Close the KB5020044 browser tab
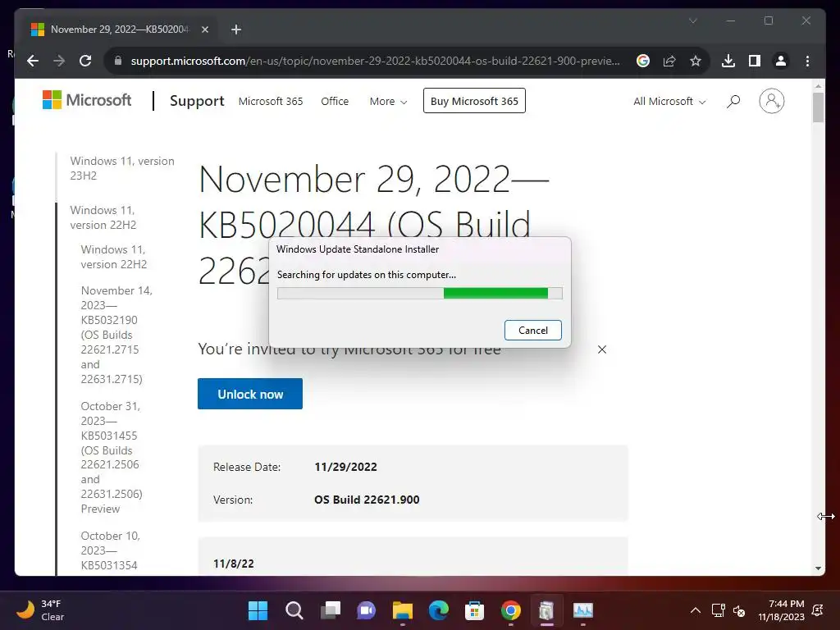Viewport: 840px width, 630px height. tap(204, 30)
